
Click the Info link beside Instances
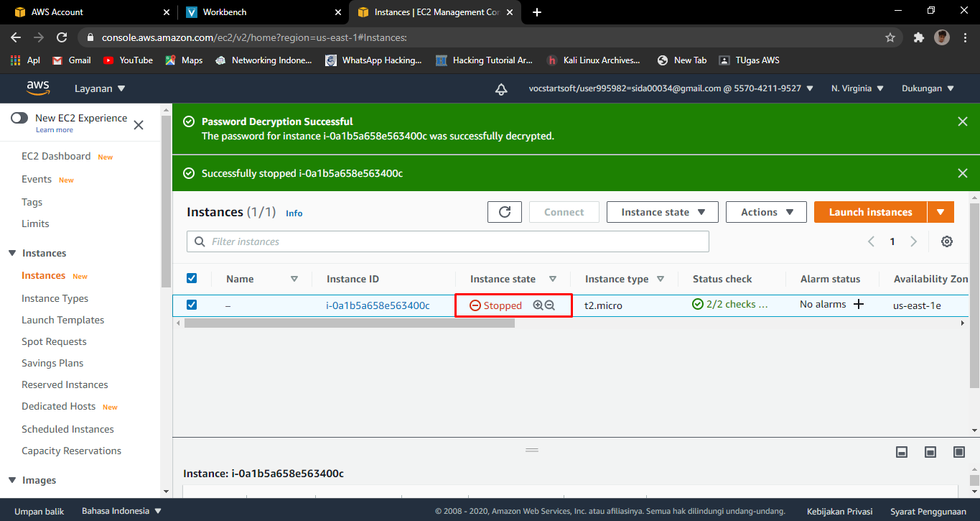pos(294,213)
